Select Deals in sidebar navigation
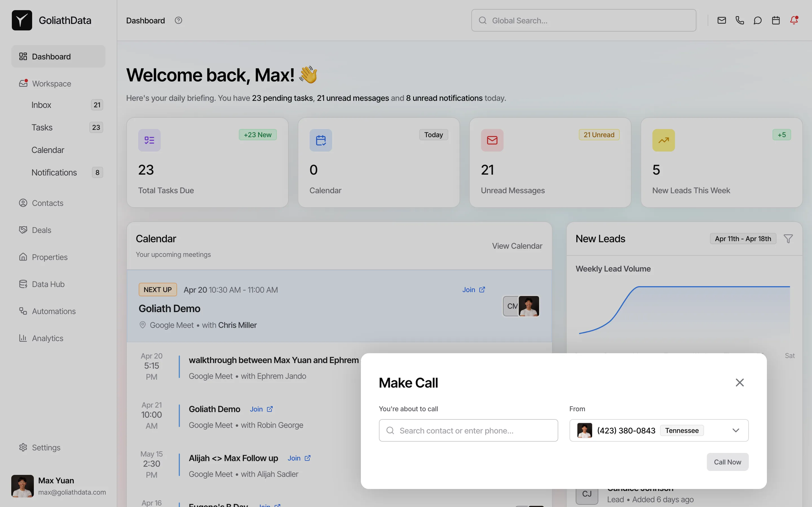Image resolution: width=812 pixels, height=507 pixels. pos(41,230)
